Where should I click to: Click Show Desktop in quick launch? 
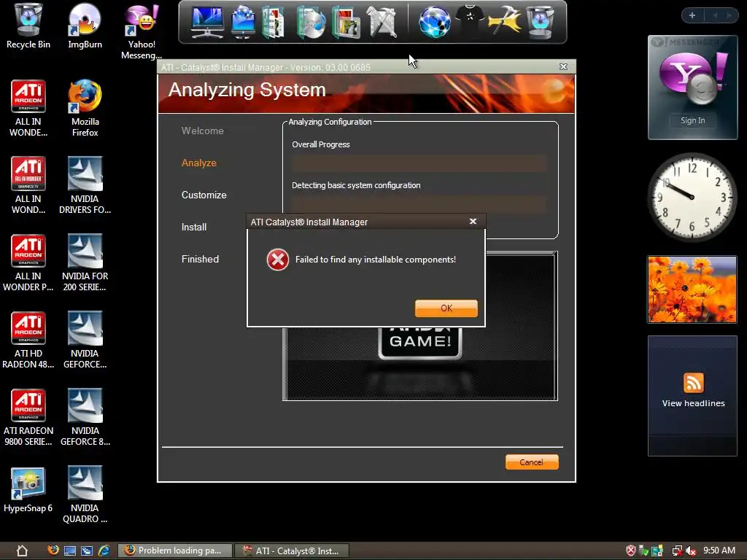(70, 551)
